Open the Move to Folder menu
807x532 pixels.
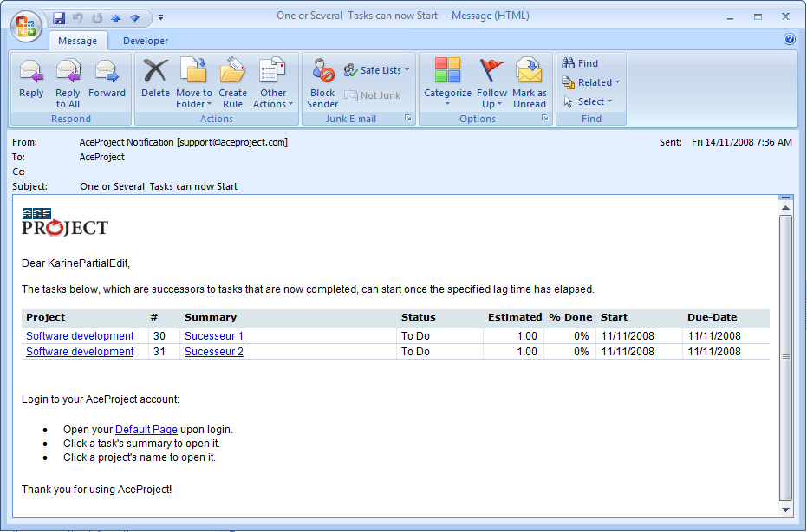point(194,83)
